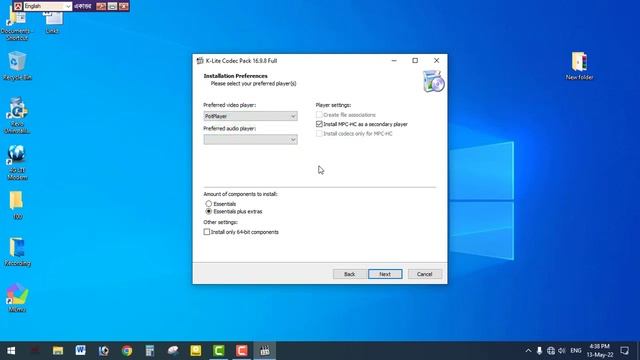Switch to the K-Lite installer taskbar icon
The height and width of the screenshot is (360, 640).
pyautogui.click(x=264, y=351)
